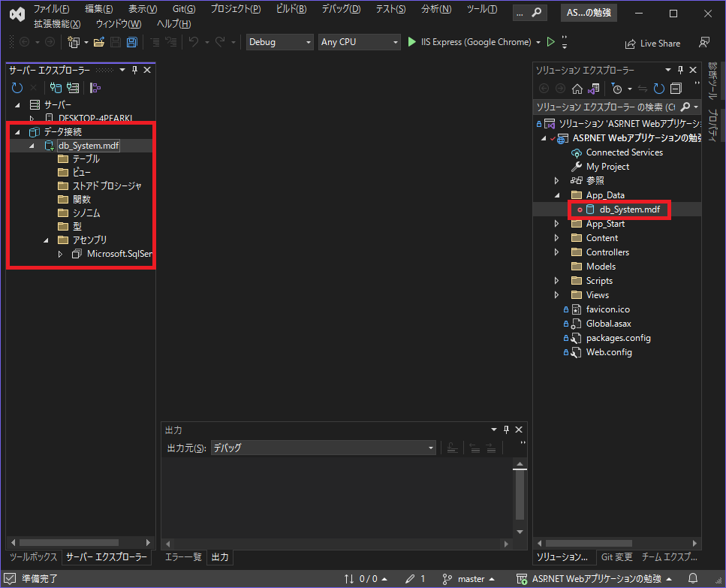Viewport: 726px width, 588px height.
Task: Open the ファイル(F) menu
Action: click(51, 9)
